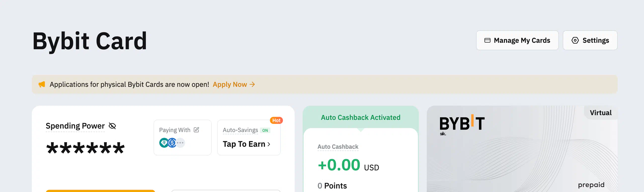The width and height of the screenshot is (644, 192).
Task: Click the Paying With edit pencil icon
Action: pos(197,130)
